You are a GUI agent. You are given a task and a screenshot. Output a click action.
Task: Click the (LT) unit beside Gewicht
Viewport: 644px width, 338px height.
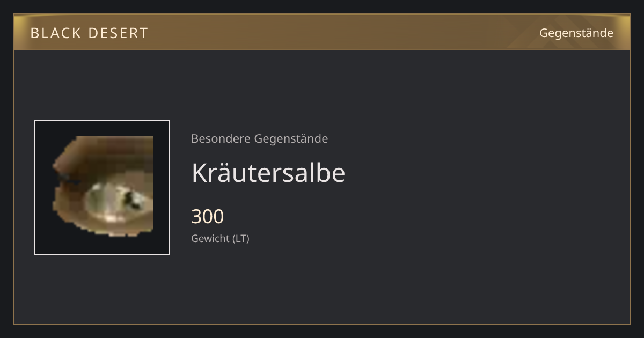pos(241,238)
